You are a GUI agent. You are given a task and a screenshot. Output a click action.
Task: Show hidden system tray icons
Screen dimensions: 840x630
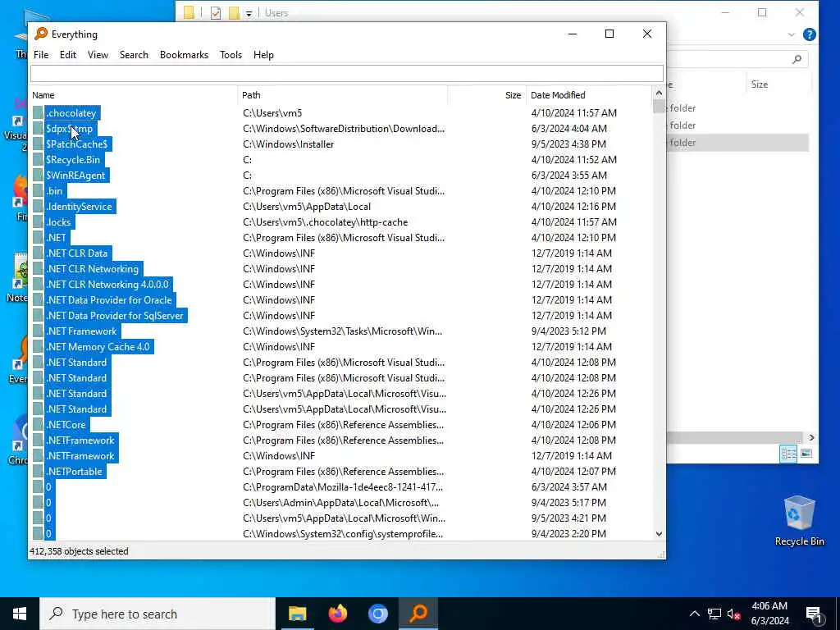pos(694,614)
